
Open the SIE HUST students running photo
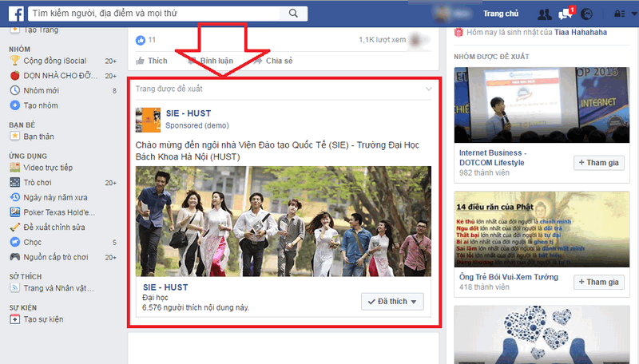[x=284, y=221]
